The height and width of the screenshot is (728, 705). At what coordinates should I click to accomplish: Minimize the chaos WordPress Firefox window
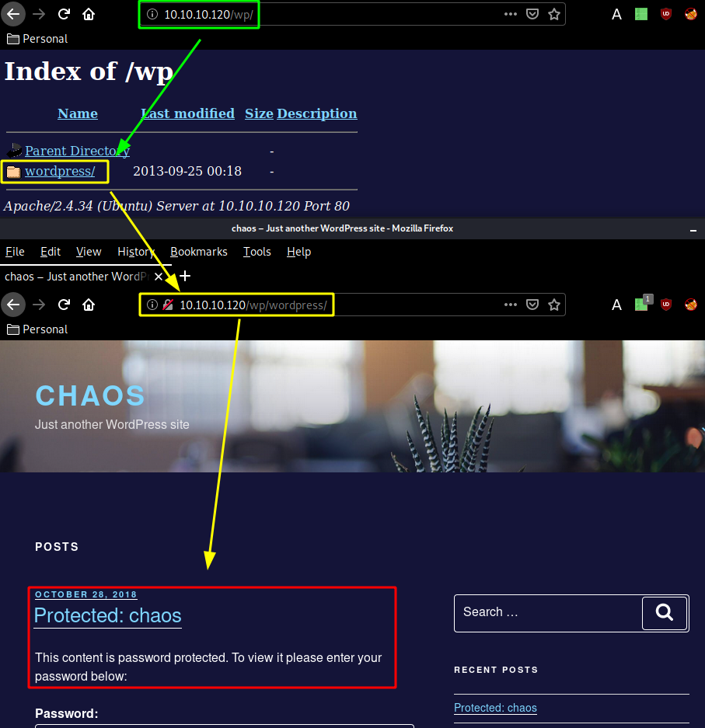pos(693,229)
